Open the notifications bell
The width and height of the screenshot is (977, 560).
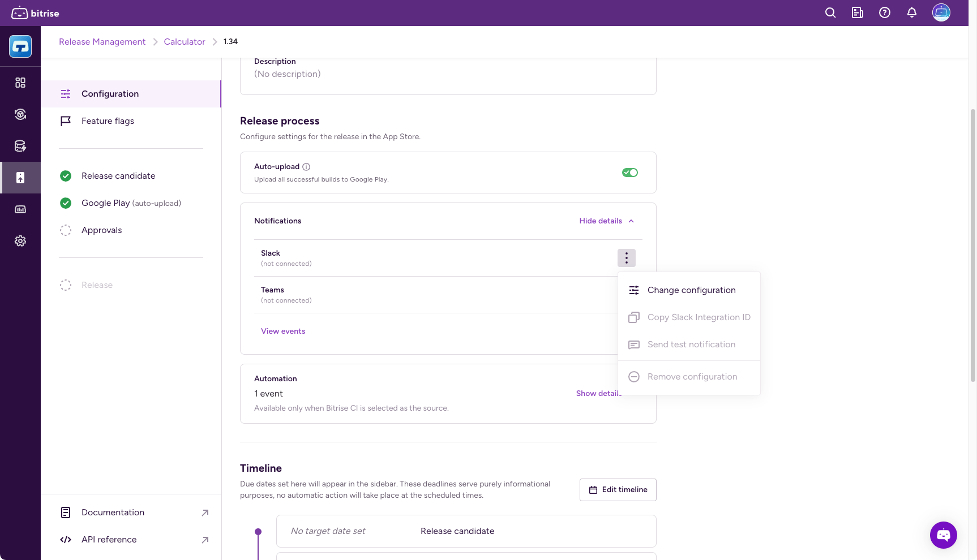[911, 12]
